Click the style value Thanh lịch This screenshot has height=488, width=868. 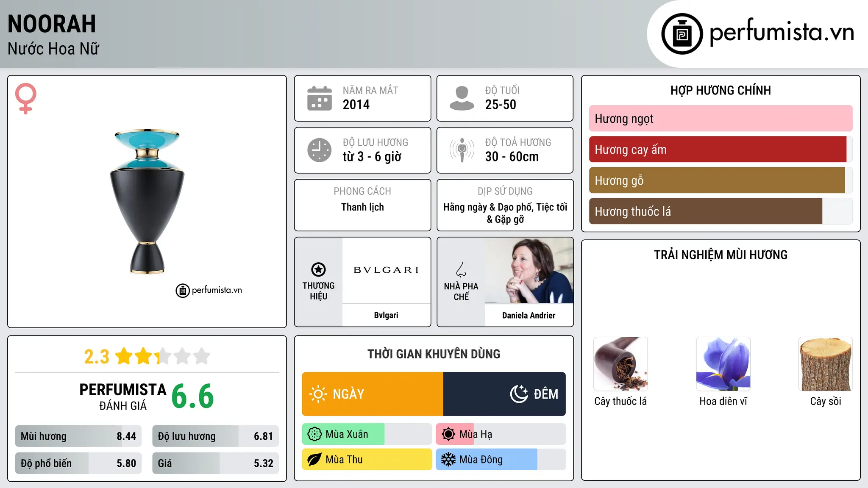[362, 207]
